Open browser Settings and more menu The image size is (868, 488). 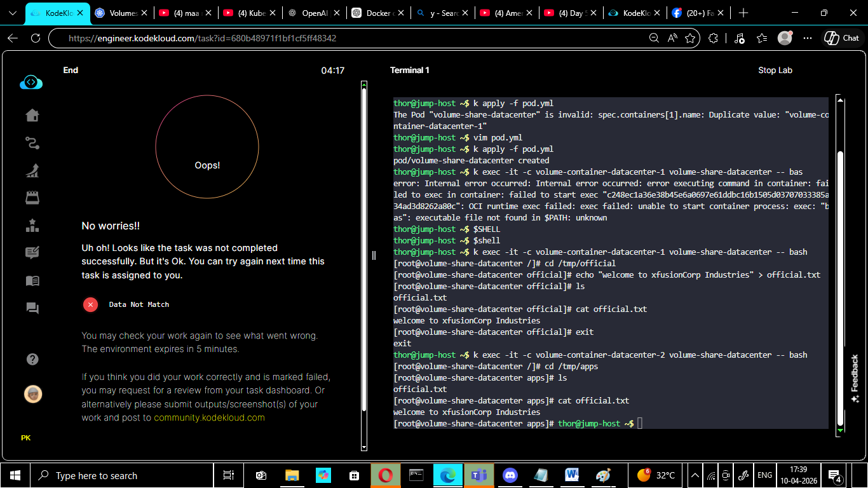808,38
